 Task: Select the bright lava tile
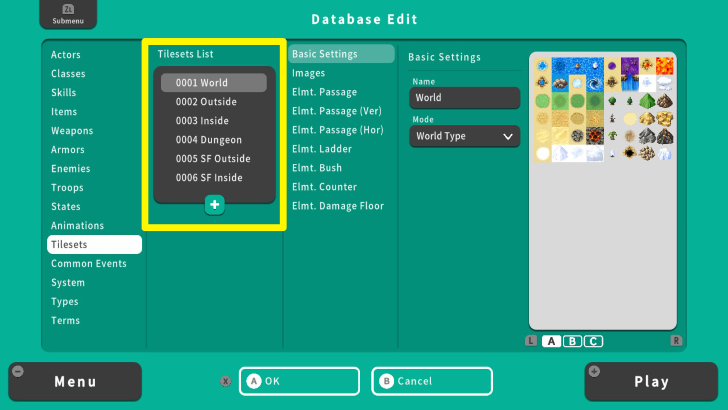pos(665,66)
